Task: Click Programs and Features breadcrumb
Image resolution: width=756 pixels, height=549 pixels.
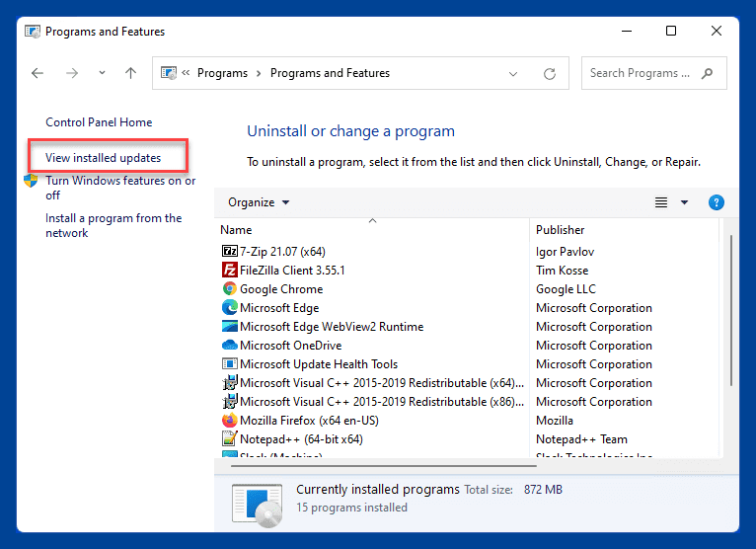Action: pos(330,73)
